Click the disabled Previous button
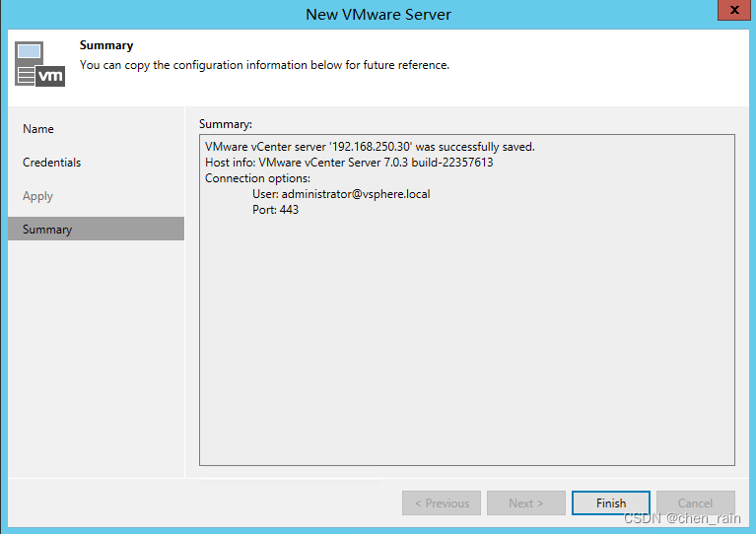 click(442, 502)
